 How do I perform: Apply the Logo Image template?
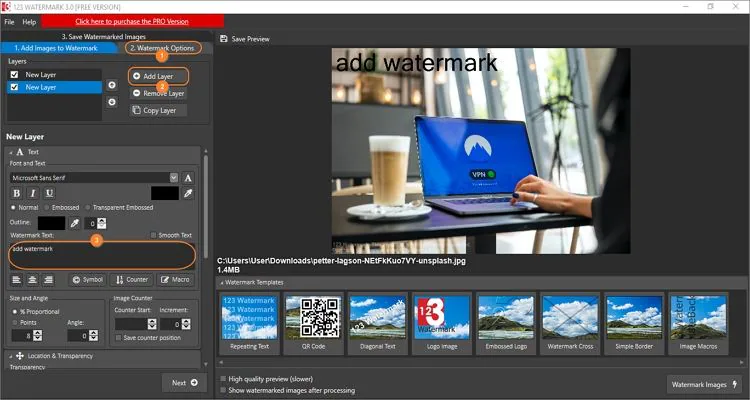tap(442, 323)
